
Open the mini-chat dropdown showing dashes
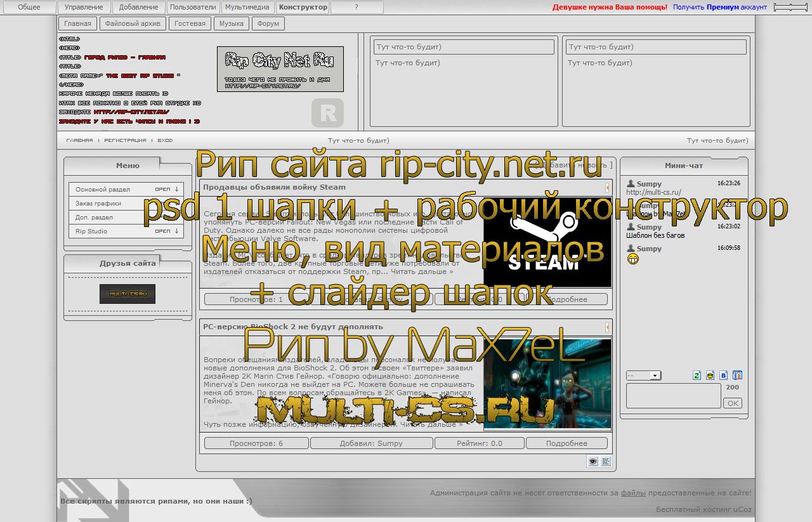643,375
